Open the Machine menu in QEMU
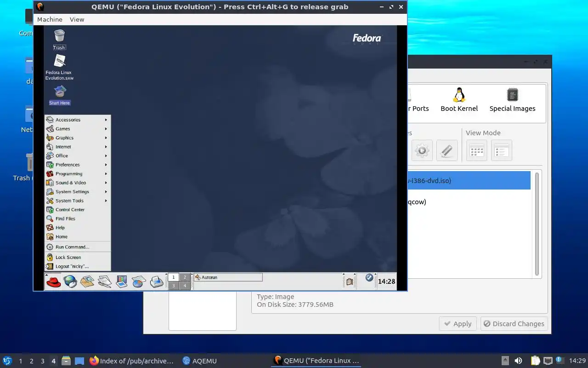This screenshot has width=588, height=368. pos(50,19)
